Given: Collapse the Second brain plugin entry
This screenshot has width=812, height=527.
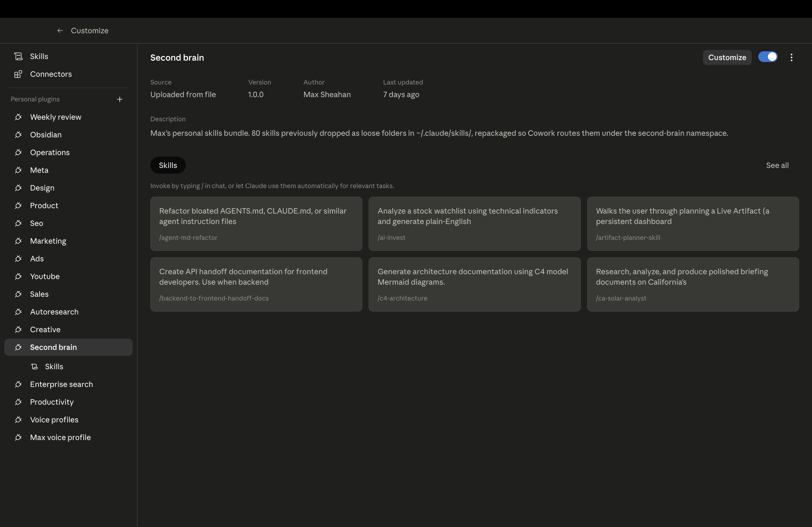Looking at the screenshot, I should 68,347.
